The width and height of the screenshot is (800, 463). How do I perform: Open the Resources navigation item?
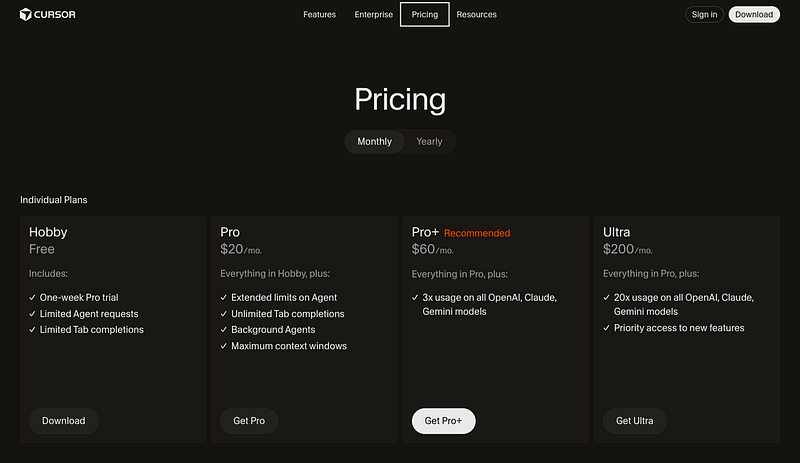point(476,15)
